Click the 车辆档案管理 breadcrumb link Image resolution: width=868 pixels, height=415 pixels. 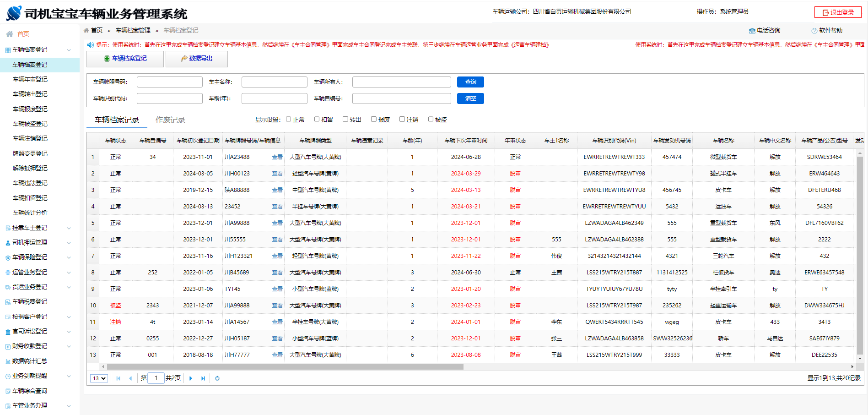click(133, 30)
